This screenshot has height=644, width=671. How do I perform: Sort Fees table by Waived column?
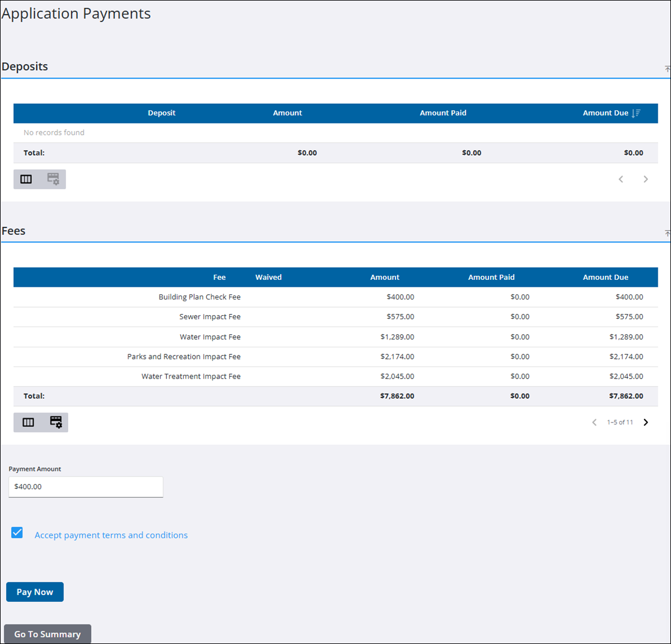pos(269,277)
